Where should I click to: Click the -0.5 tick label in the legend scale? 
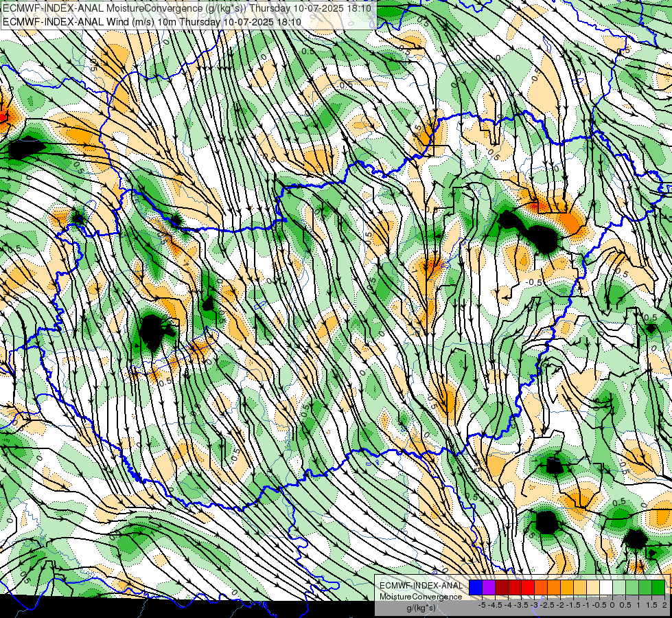coord(599,605)
